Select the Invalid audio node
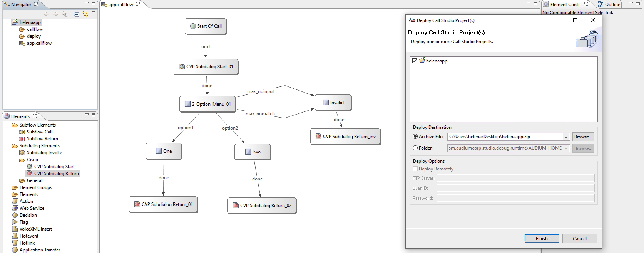 point(333,103)
